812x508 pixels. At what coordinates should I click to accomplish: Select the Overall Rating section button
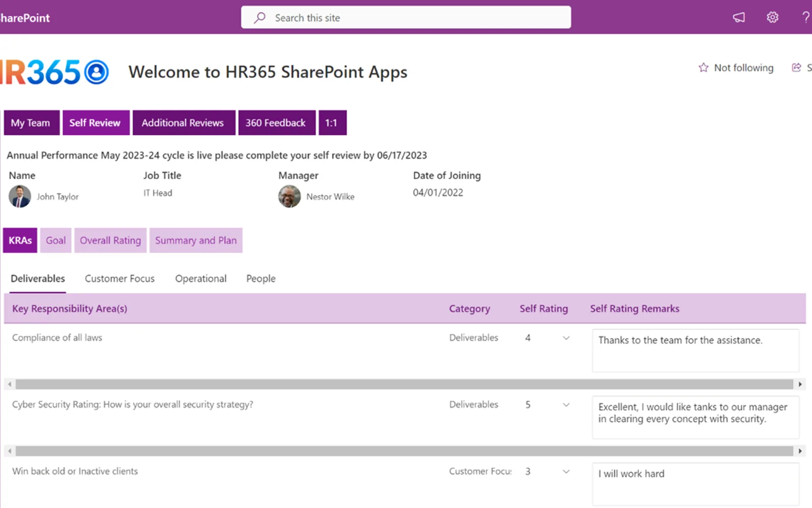coord(111,240)
